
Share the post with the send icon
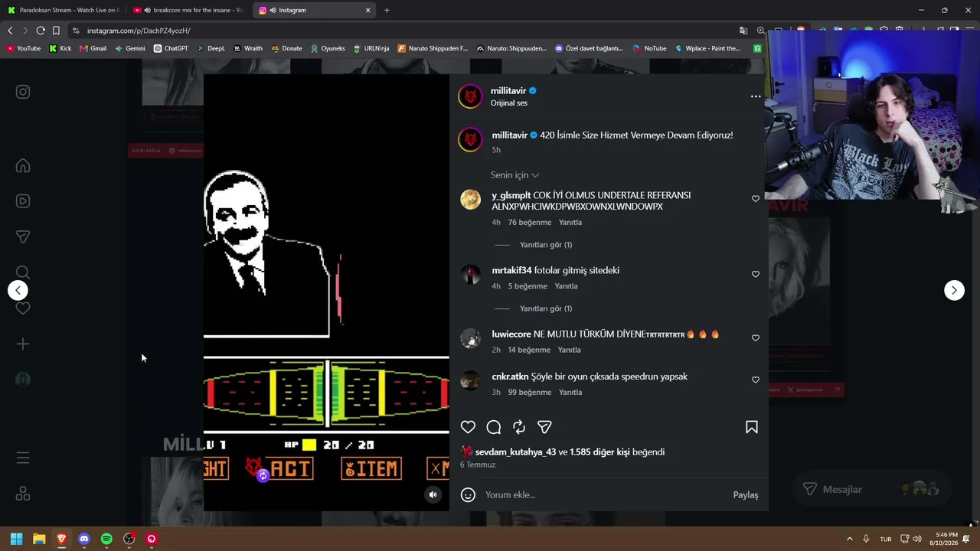click(544, 427)
